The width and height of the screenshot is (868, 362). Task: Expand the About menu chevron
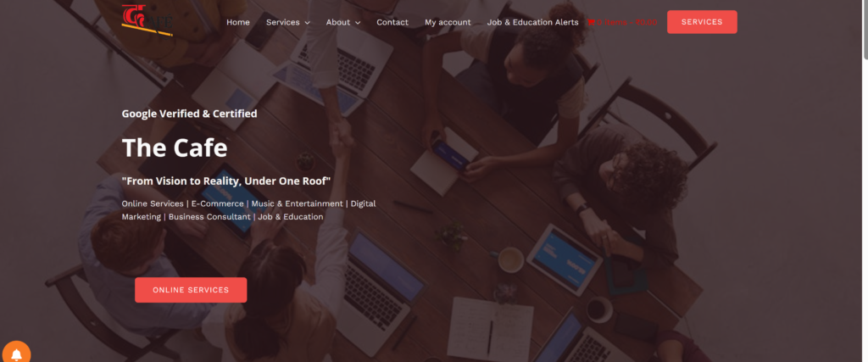[358, 23]
